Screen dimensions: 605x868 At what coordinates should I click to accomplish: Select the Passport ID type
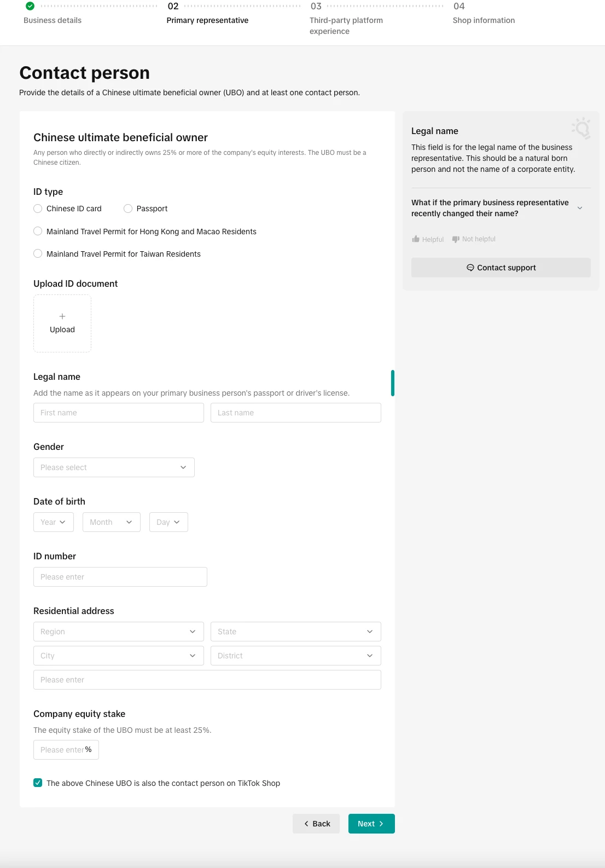tap(128, 209)
